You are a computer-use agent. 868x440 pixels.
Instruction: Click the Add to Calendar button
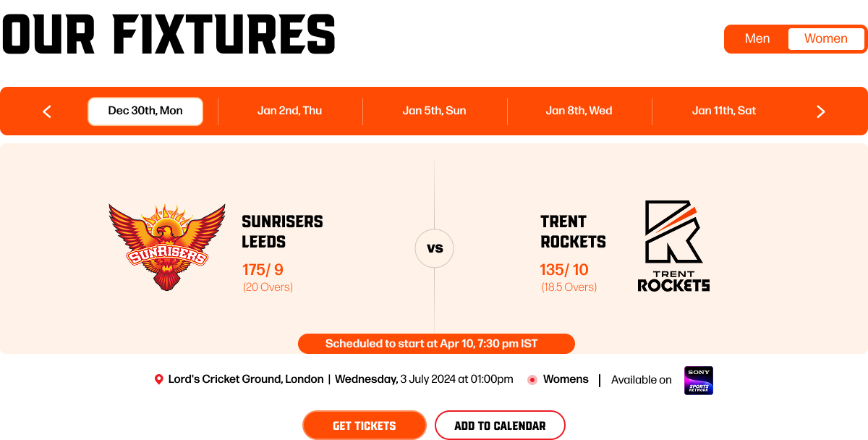point(500,426)
